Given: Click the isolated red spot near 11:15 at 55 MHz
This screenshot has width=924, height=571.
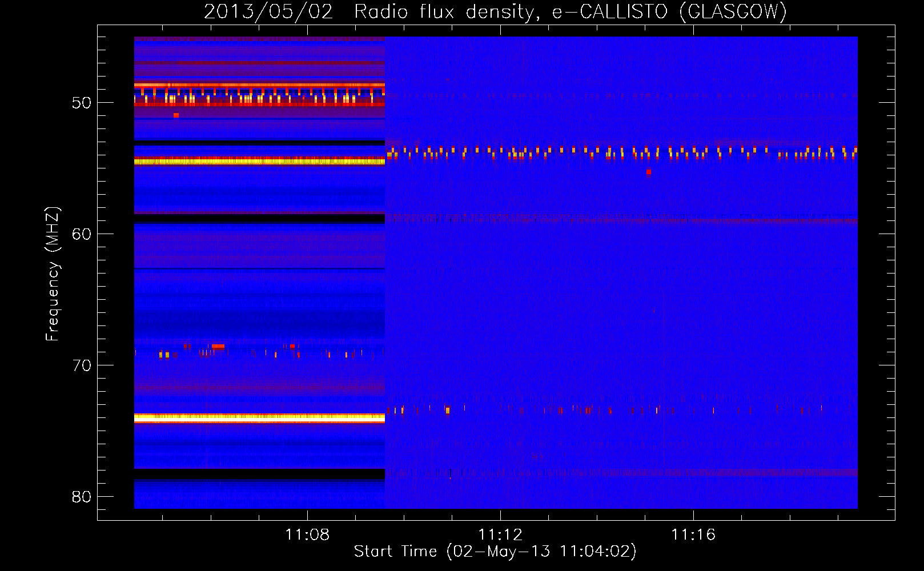Looking at the screenshot, I should click(648, 172).
